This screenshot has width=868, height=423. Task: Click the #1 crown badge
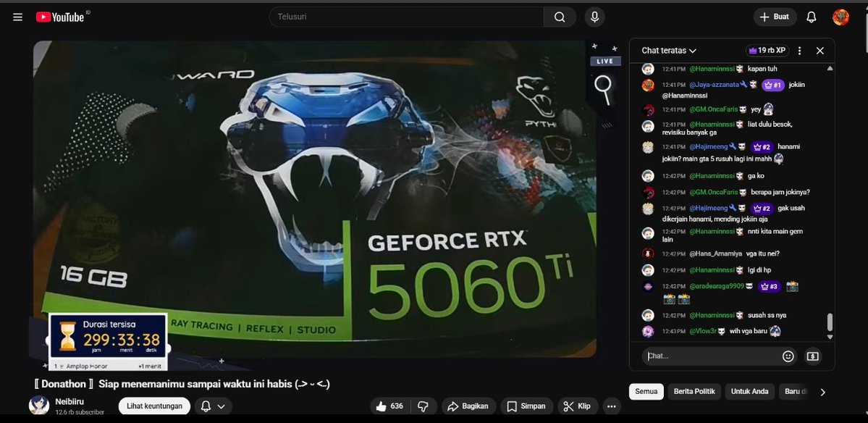tap(772, 85)
